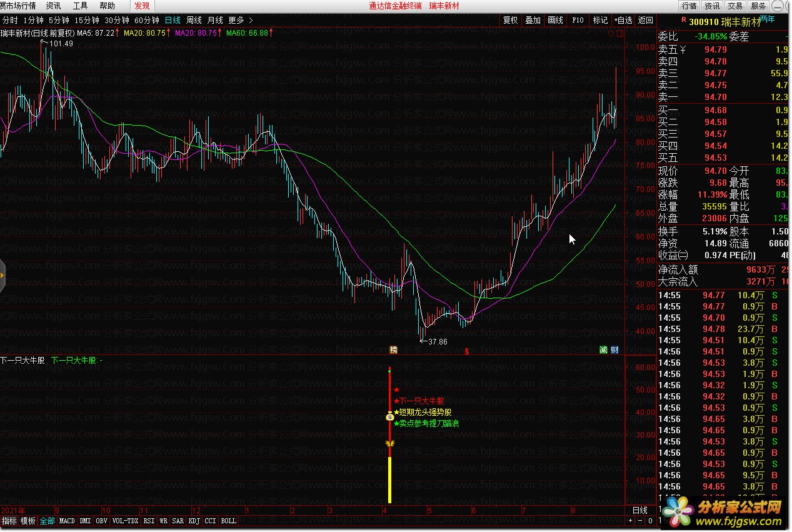Screen dimensions: 792x532
Task: Click the 行情 button at top right
Action: coord(689,6)
